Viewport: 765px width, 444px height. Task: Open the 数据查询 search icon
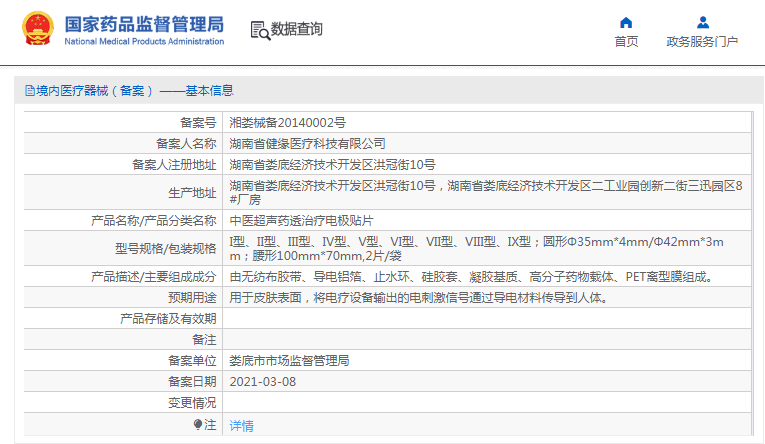260,30
